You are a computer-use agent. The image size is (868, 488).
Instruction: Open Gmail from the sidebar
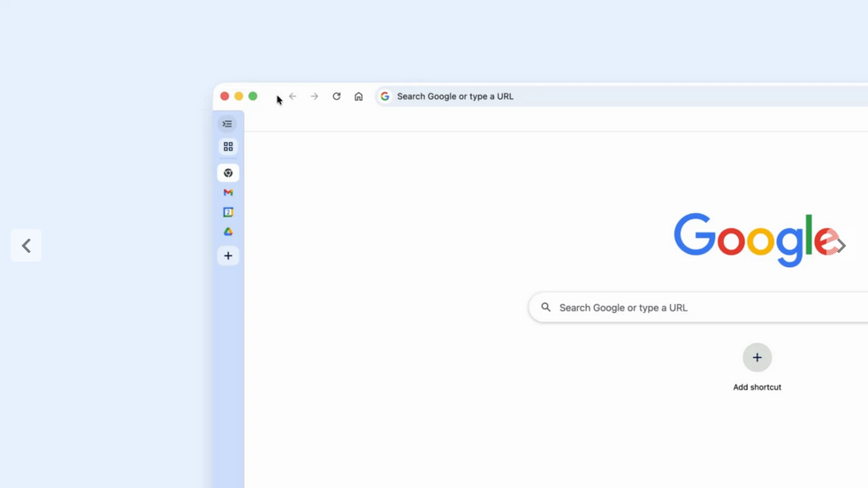coord(228,193)
